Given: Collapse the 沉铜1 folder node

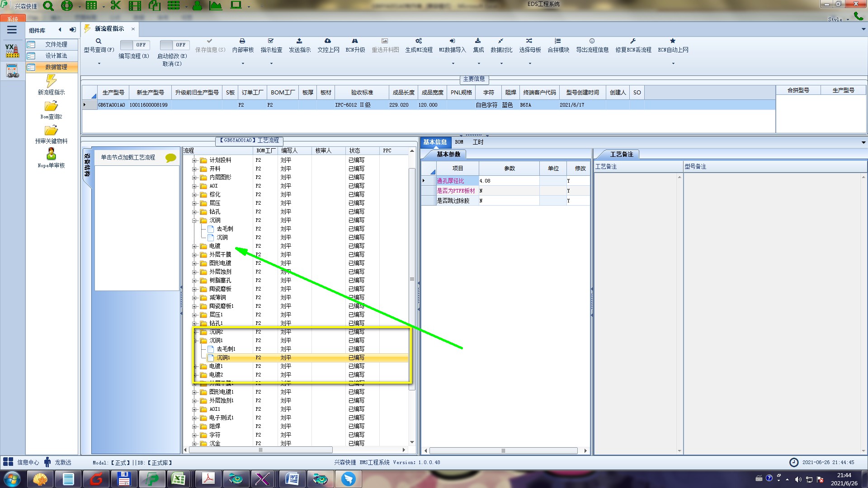Looking at the screenshot, I should pos(196,341).
